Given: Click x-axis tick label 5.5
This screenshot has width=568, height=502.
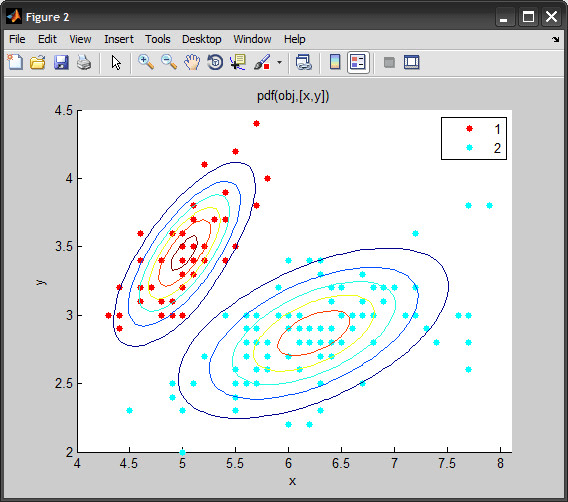Looking at the screenshot, I should [x=235, y=464].
